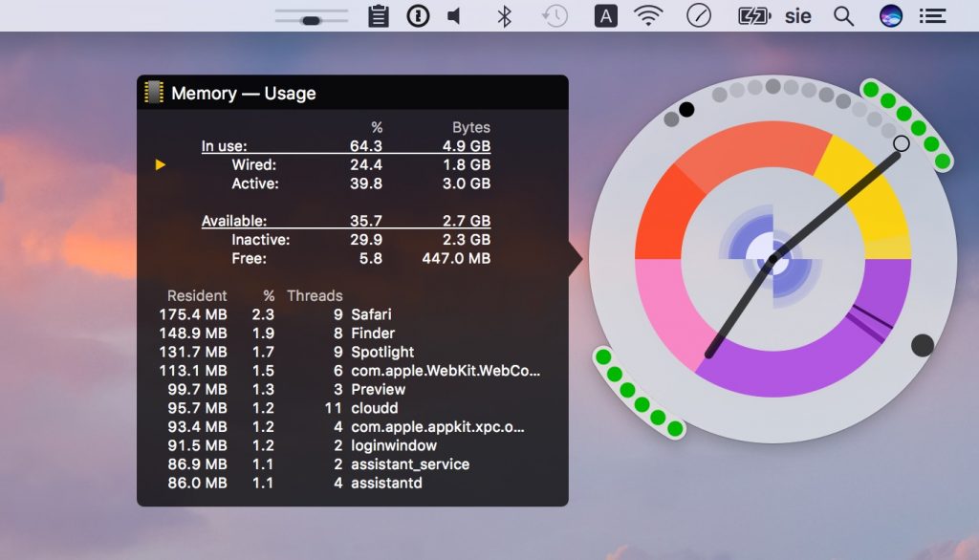The height and width of the screenshot is (560, 979).
Task: Click the yellow triangle beside Wired
Action: tap(161, 165)
